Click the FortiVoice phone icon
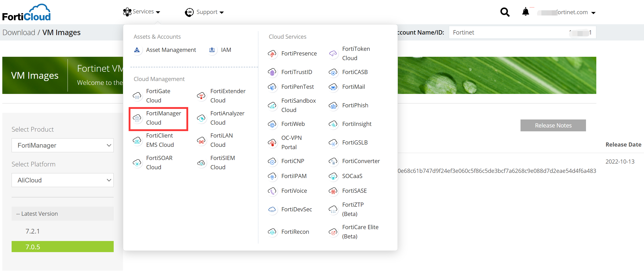Viewport: 644px width, 273px height. coord(272,191)
